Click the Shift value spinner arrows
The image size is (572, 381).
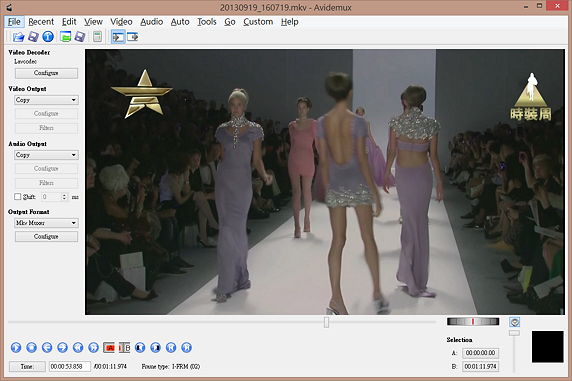(64, 197)
